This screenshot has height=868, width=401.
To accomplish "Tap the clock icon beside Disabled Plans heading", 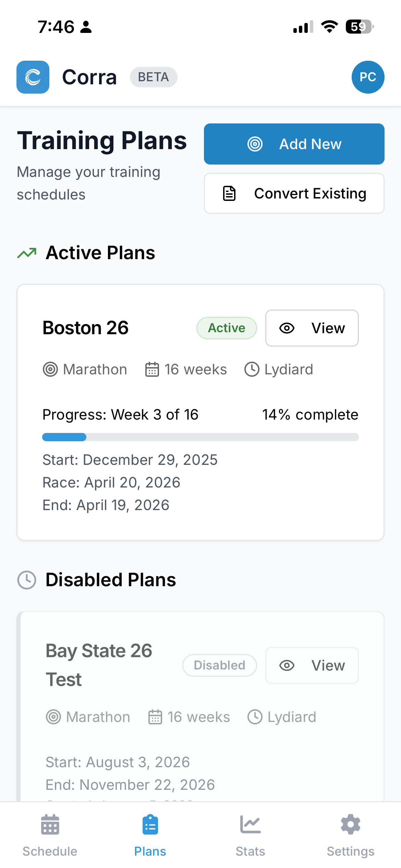I will pyautogui.click(x=27, y=580).
